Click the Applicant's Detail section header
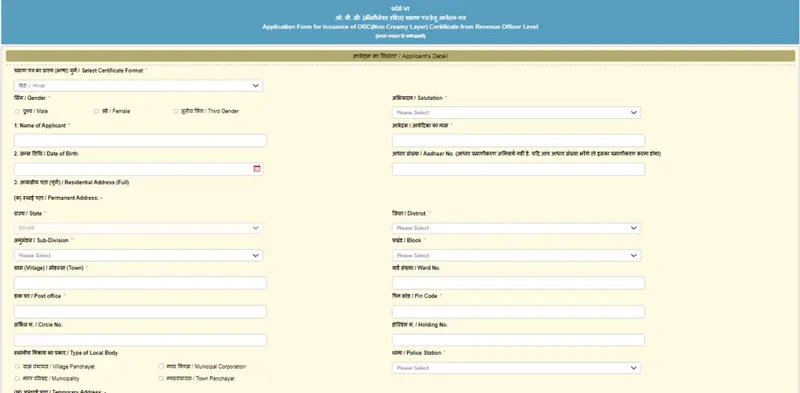The image size is (800, 393). pyautogui.click(x=401, y=56)
